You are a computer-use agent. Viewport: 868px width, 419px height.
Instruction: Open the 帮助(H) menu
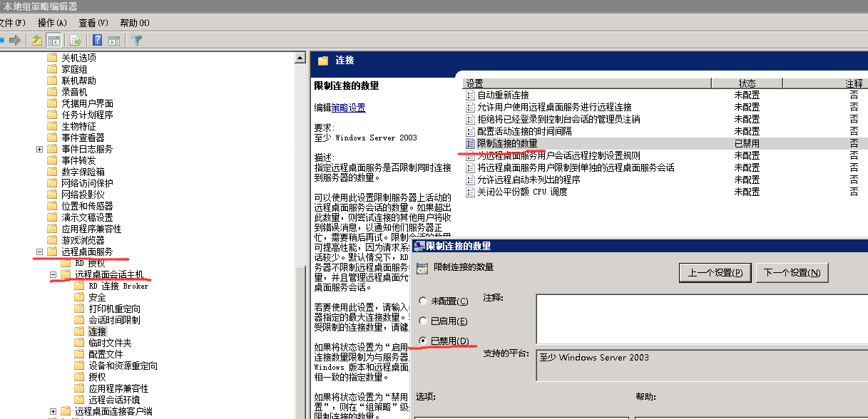pos(135,23)
